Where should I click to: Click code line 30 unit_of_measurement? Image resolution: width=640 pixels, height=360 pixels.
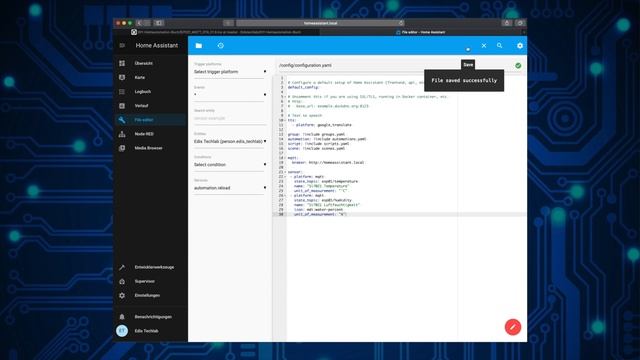pyautogui.click(x=320, y=214)
